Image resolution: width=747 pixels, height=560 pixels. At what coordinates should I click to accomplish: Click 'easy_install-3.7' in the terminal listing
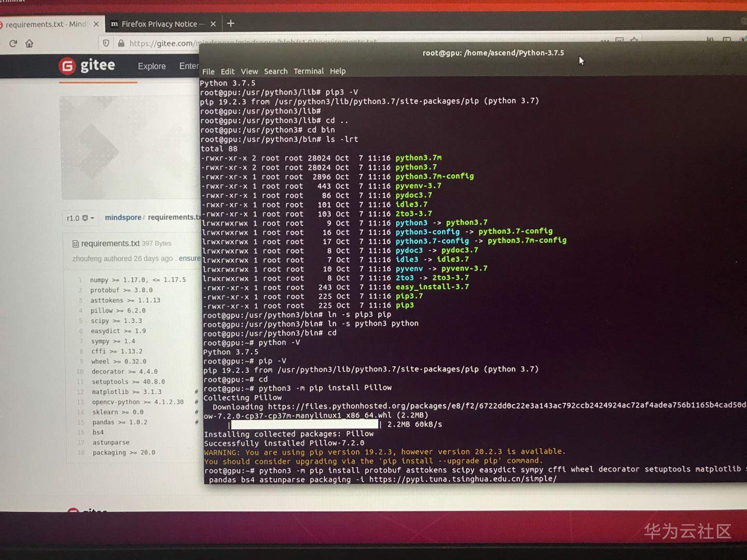[432, 287]
